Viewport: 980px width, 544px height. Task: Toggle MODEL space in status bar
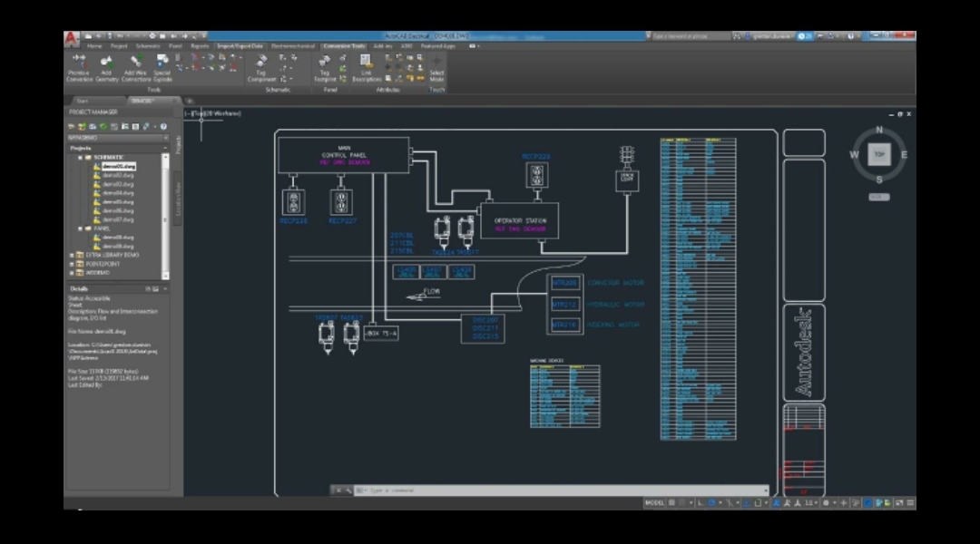point(654,502)
